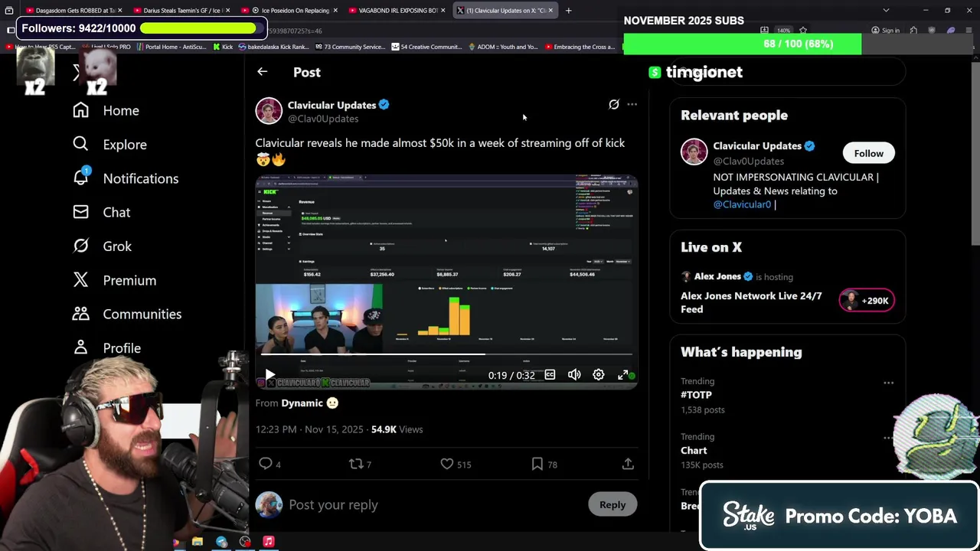Open a new browser tab
Image resolution: width=980 pixels, height=551 pixels.
pos(569,11)
